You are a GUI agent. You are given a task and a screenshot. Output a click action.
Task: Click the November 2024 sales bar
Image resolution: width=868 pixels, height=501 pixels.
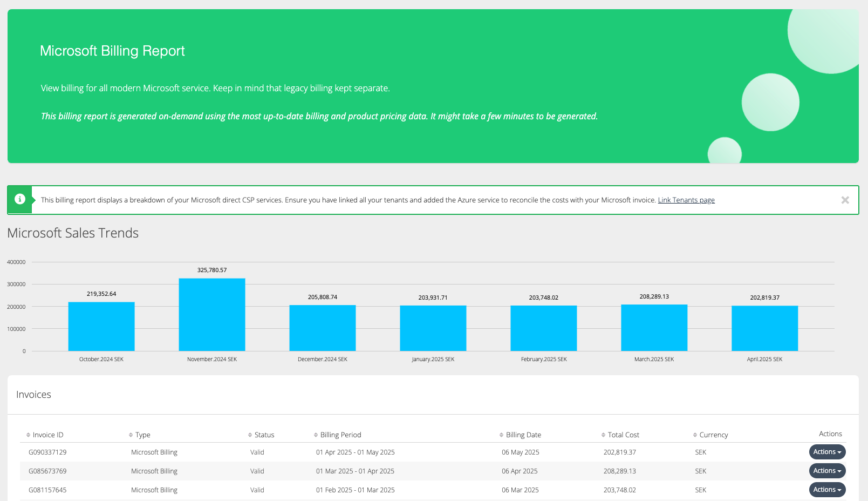[x=212, y=315]
